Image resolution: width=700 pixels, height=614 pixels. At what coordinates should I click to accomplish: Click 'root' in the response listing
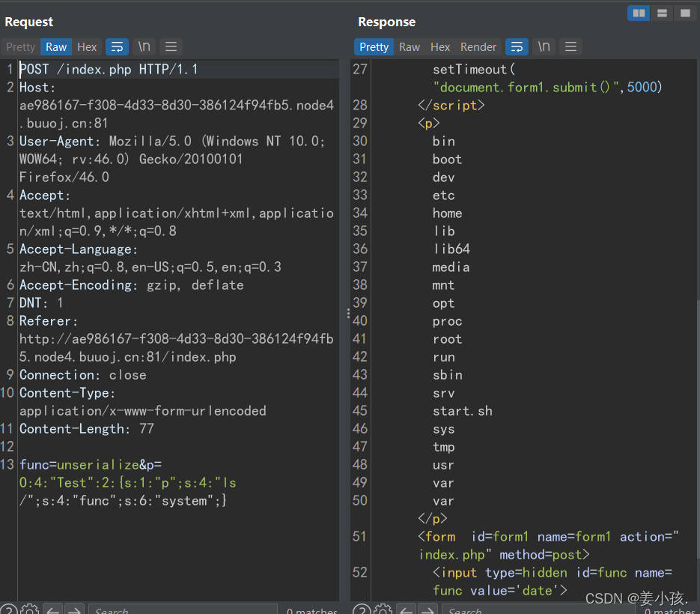click(x=447, y=339)
